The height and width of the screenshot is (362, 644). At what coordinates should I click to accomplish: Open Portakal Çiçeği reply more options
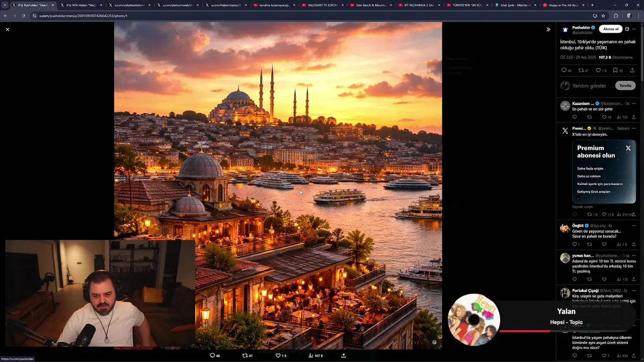pos(634,291)
